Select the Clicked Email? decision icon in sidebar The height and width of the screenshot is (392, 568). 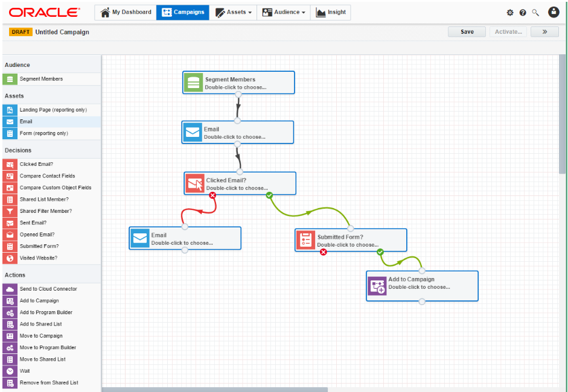click(x=10, y=164)
